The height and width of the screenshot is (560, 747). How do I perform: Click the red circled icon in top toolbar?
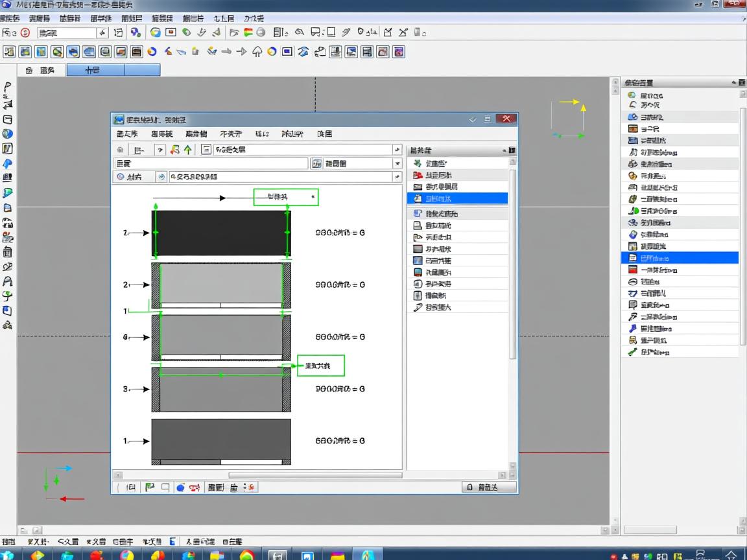[x=25, y=32]
